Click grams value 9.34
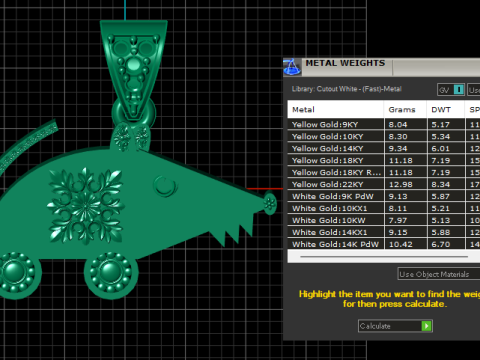480x360 pixels. coord(398,149)
